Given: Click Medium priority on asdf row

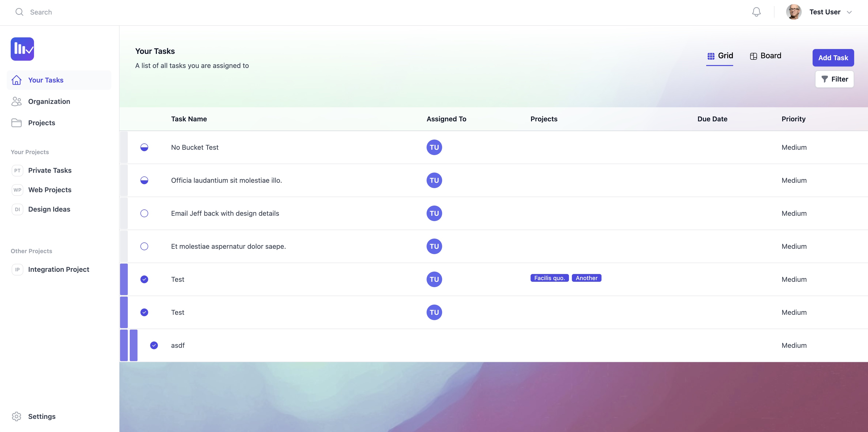Looking at the screenshot, I should point(794,345).
